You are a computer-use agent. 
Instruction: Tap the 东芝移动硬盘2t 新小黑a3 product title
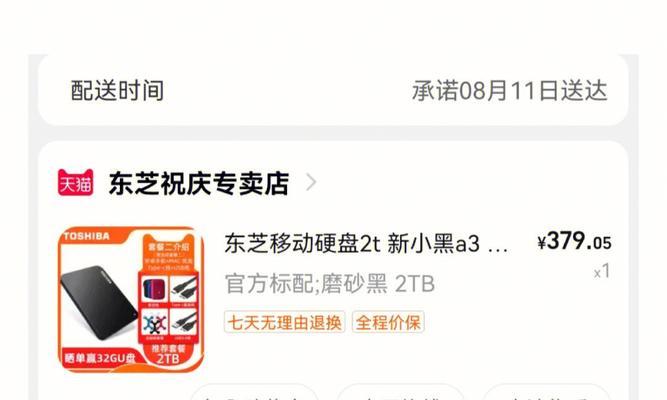366,244
